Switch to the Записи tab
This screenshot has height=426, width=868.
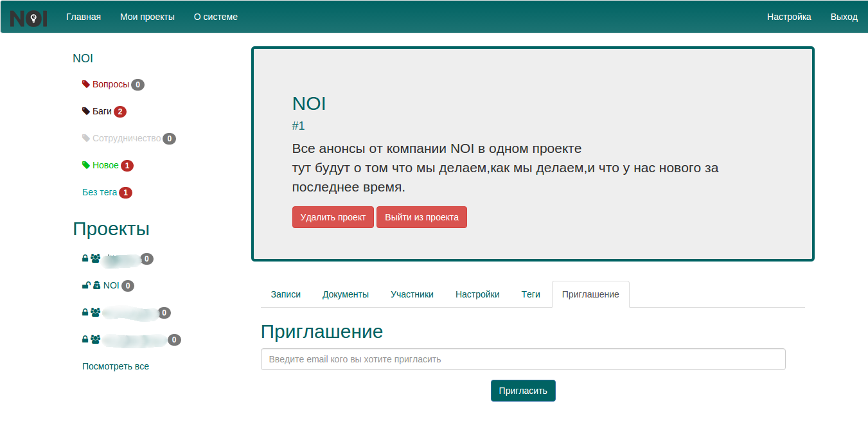click(x=286, y=294)
